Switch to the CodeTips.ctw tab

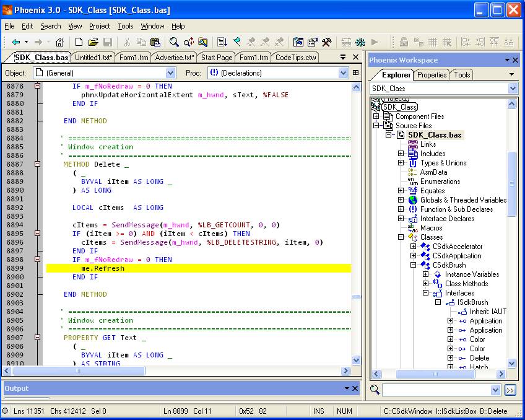(x=295, y=58)
